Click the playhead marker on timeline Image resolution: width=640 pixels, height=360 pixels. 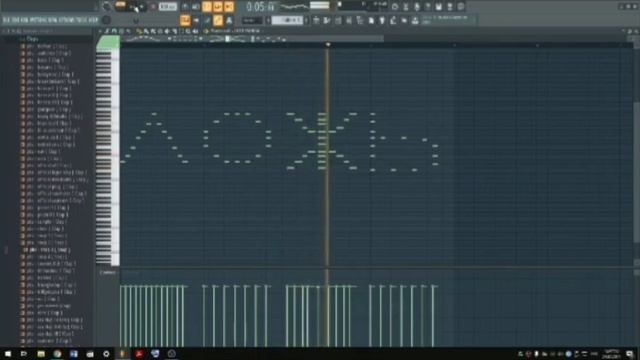(x=328, y=44)
